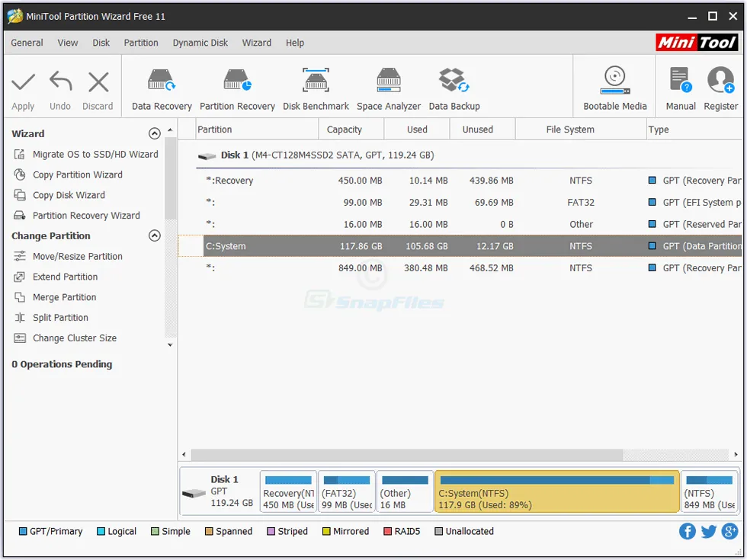The width and height of the screenshot is (747, 560).
Task: Select Other 16 MB block in disk map
Action: 405,491
